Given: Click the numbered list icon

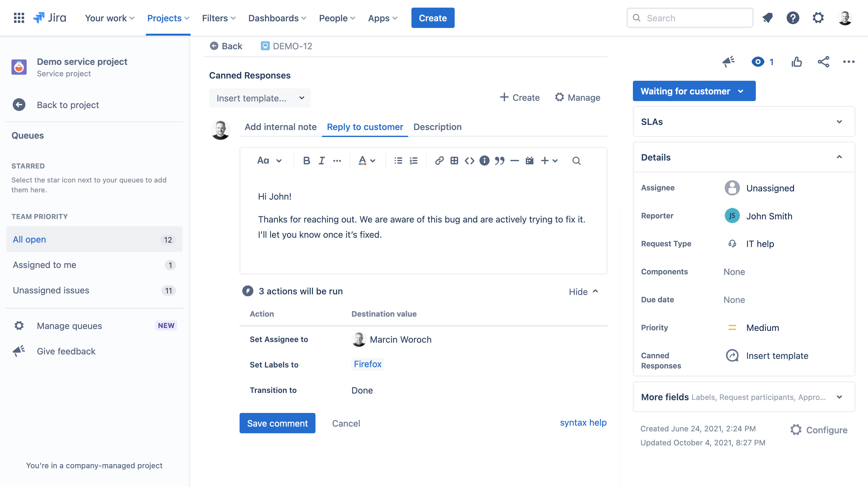Looking at the screenshot, I should click(x=414, y=161).
